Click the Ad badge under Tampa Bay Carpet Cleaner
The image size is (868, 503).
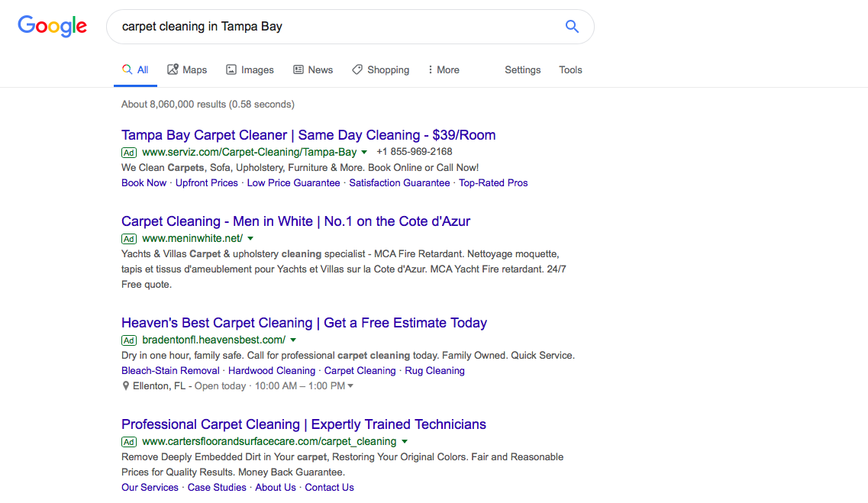coord(129,152)
